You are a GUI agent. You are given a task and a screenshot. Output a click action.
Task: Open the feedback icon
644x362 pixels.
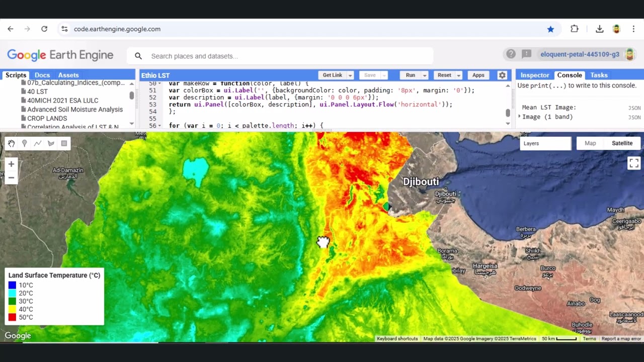click(x=527, y=54)
